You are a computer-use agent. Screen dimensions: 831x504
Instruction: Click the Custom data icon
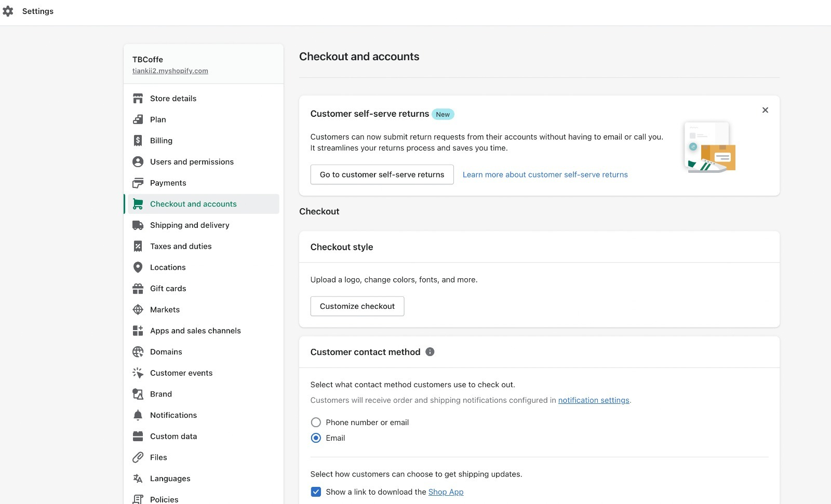click(x=138, y=437)
